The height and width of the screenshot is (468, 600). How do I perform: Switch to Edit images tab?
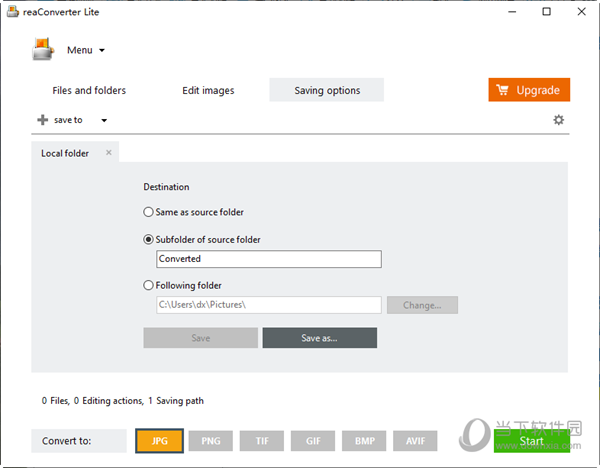tap(208, 90)
